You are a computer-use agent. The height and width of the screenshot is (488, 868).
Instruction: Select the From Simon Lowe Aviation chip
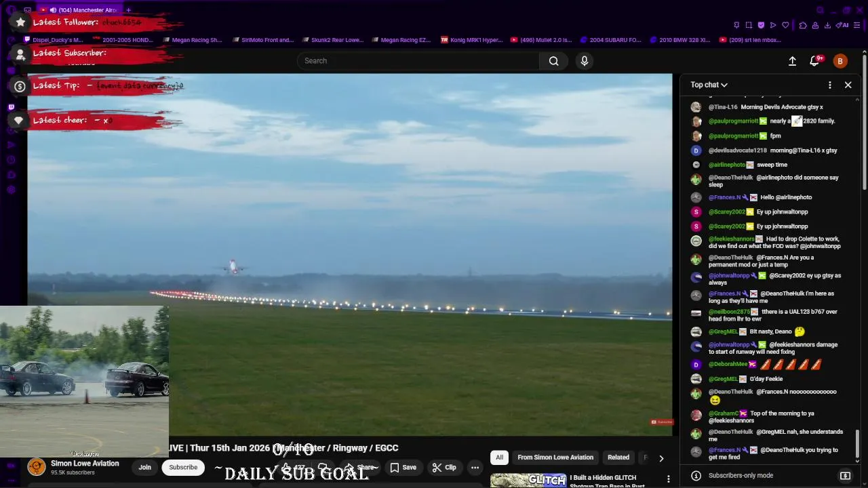tap(555, 457)
